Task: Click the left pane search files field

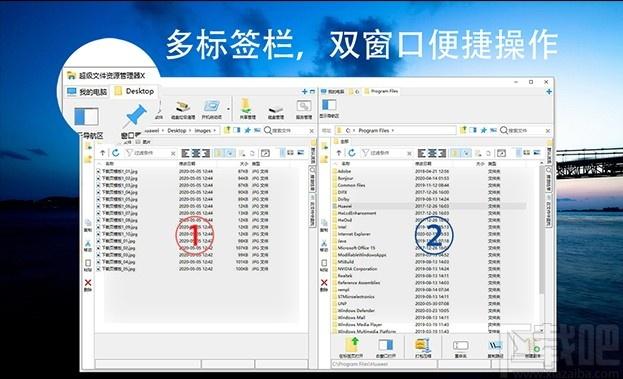Action: point(290,130)
